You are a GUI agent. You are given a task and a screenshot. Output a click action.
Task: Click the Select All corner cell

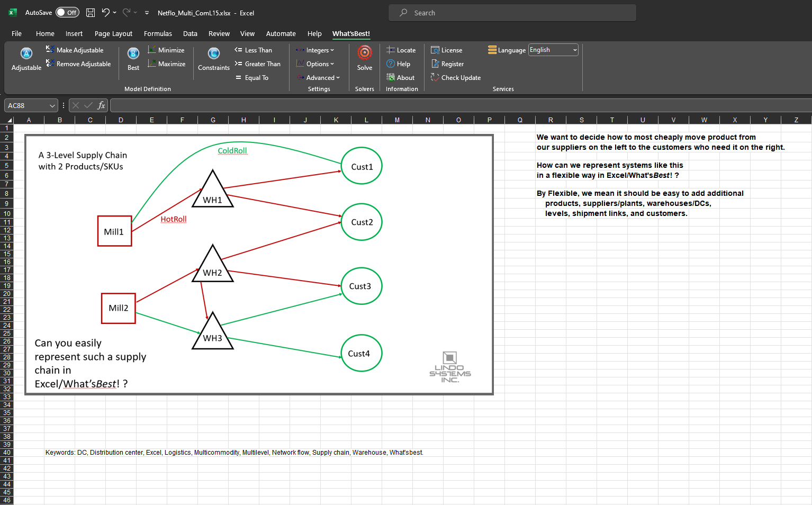8,120
